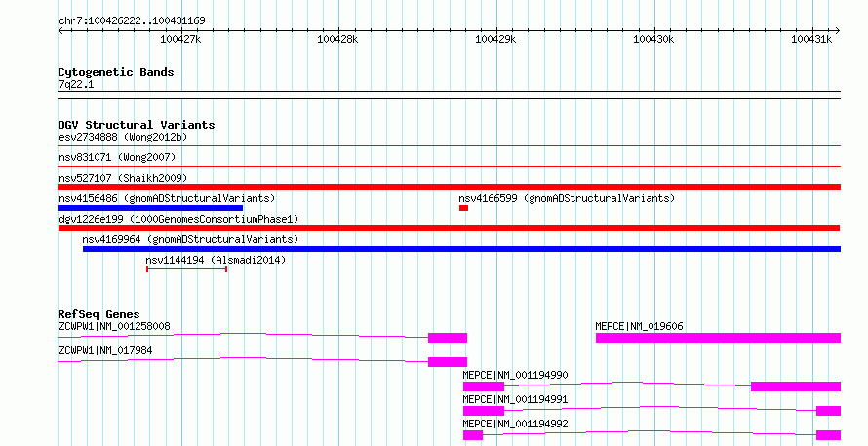Open variant nsv4169964 gnomAD label
Screen dimensions: 868x446
click(190, 239)
